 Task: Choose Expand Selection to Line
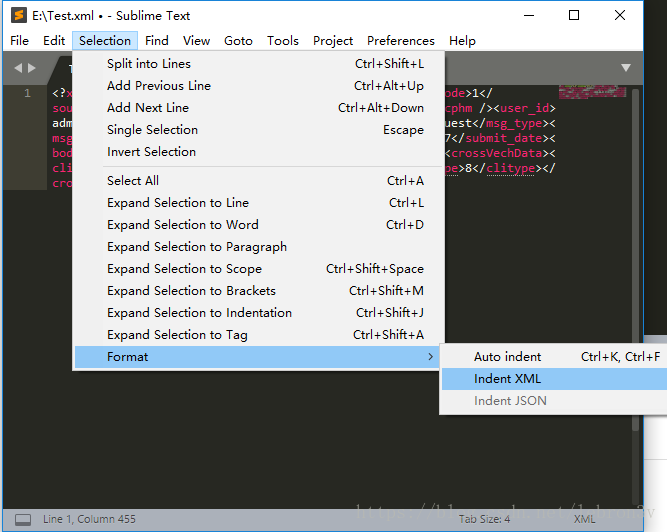pyautogui.click(x=259, y=203)
